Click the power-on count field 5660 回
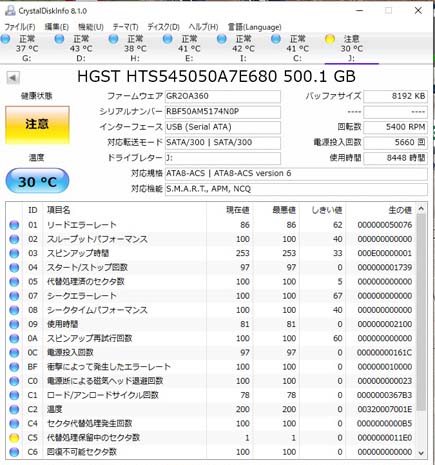The height and width of the screenshot is (465, 435). pyautogui.click(x=395, y=143)
